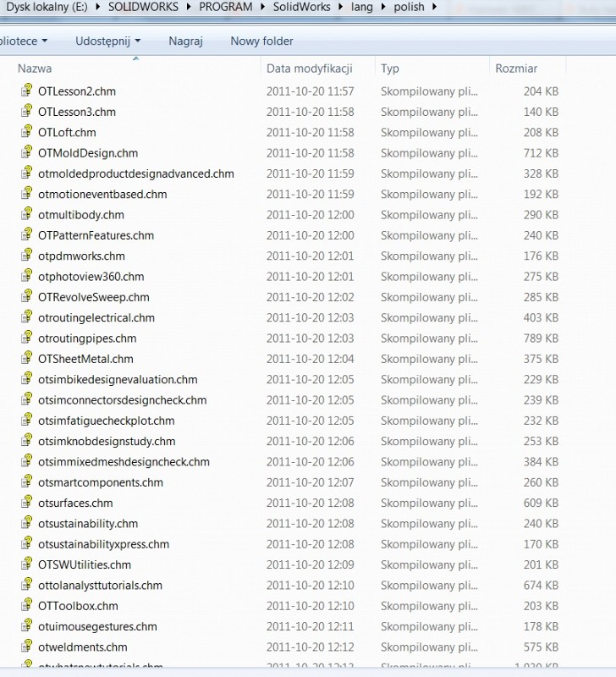The width and height of the screenshot is (616, 677).
Task: Navigate to lang folder breadcrumb
Action: (362, 7)
